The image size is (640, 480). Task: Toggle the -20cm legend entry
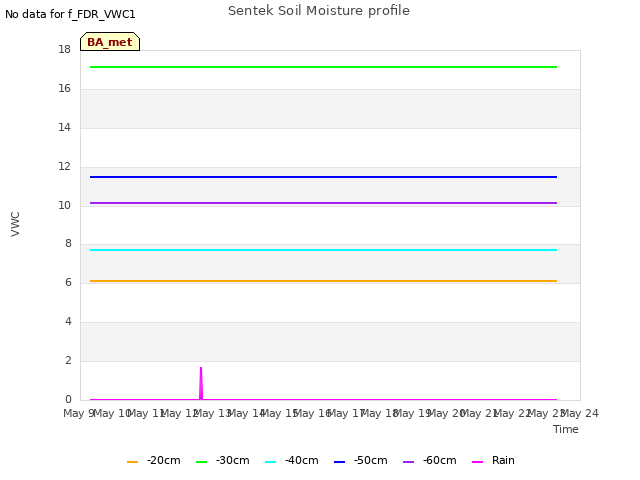(154, 461)
